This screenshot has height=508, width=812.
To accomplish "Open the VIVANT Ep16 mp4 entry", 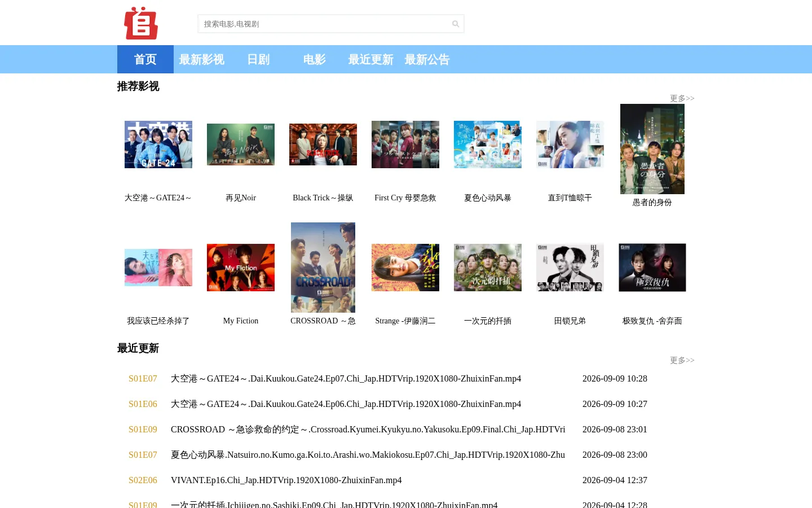I will 286,480.
